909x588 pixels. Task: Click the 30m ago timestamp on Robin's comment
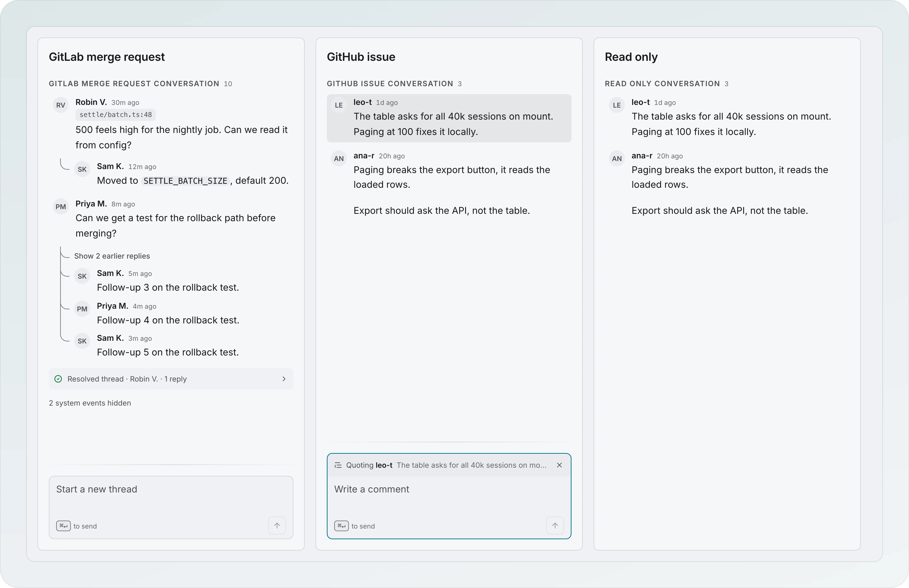[125, 103]
